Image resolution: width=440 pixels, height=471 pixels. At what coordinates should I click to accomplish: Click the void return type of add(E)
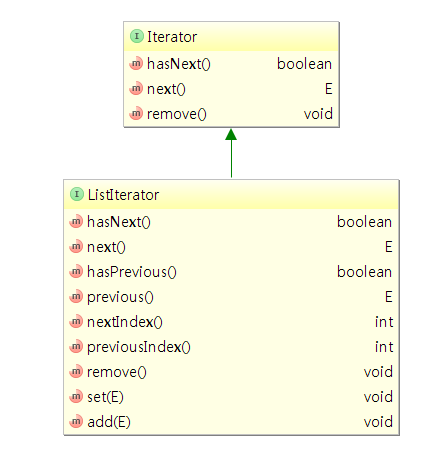click(378, 422)
